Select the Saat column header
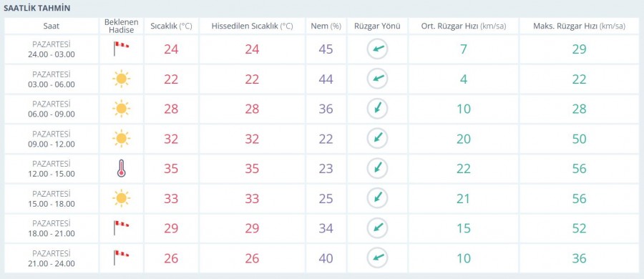 pyautogui.click(x=52, y=26)
